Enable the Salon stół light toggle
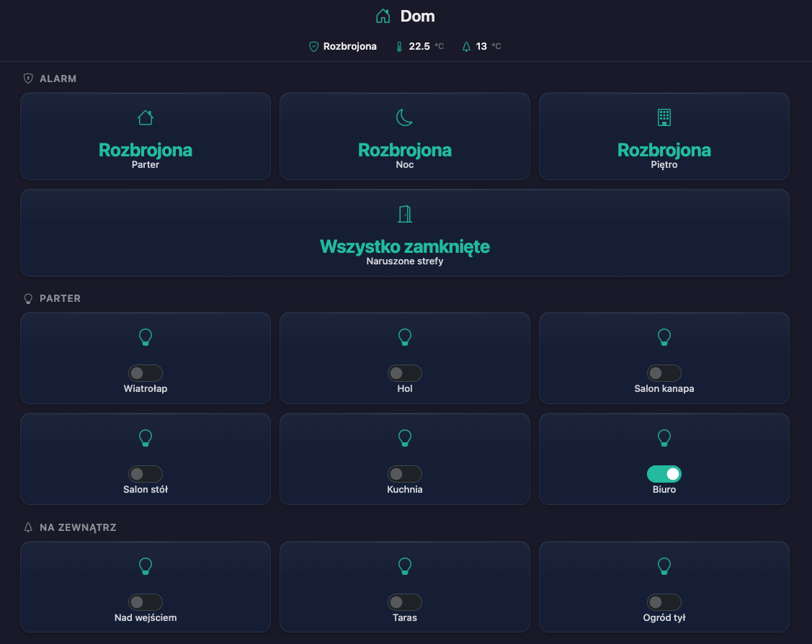This screenshot has height=644, width=812. (x=146, y=474)
